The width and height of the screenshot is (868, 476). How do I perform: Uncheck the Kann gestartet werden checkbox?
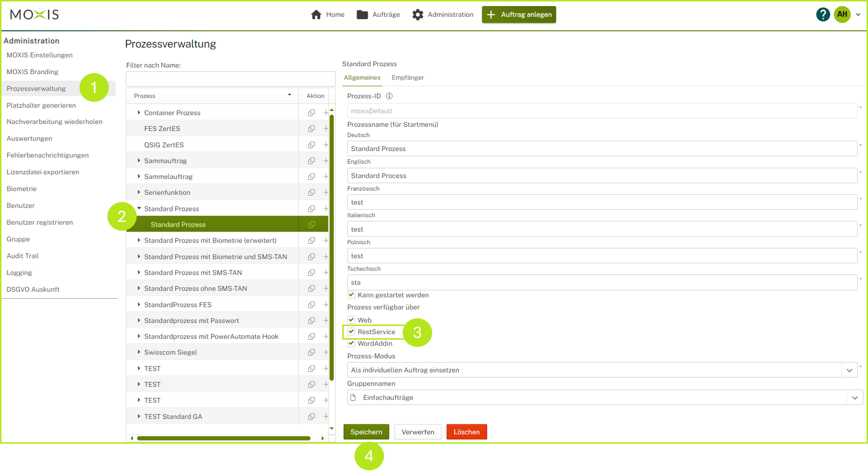click(351, 295)
